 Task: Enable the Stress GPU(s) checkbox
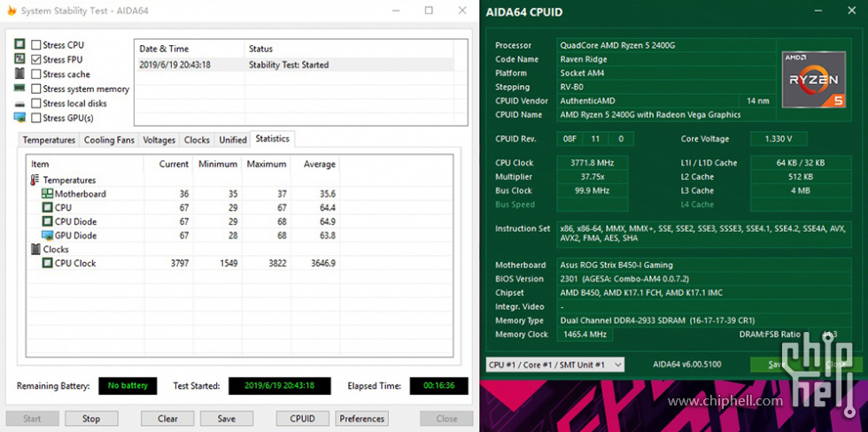coord(36,118)
